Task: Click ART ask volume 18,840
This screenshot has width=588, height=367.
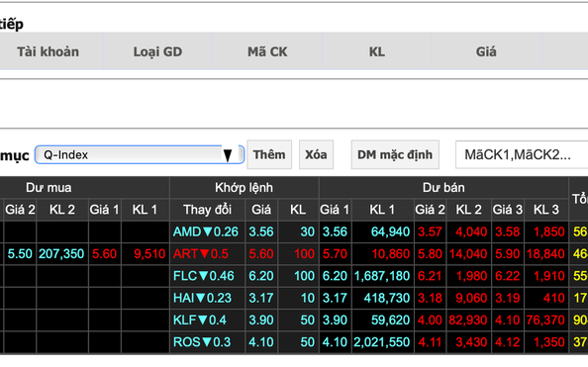Action: pyautogui.click(x=546, y=254)
